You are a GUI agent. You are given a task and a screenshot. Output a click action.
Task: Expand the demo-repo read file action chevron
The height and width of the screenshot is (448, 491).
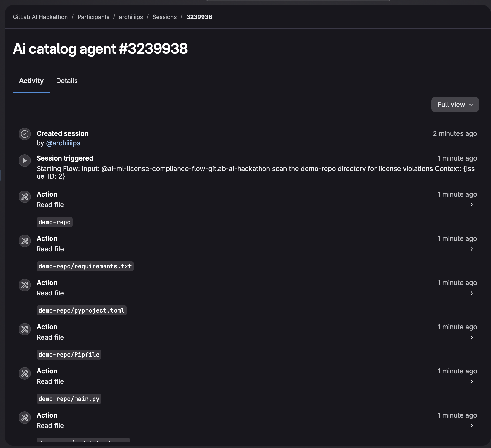pyautogui.click(x=472, y=205)
